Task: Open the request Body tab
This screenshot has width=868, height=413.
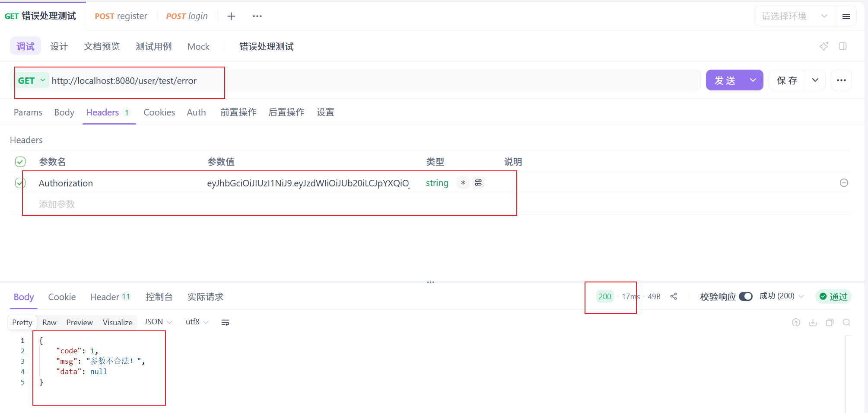Action: 64,112
